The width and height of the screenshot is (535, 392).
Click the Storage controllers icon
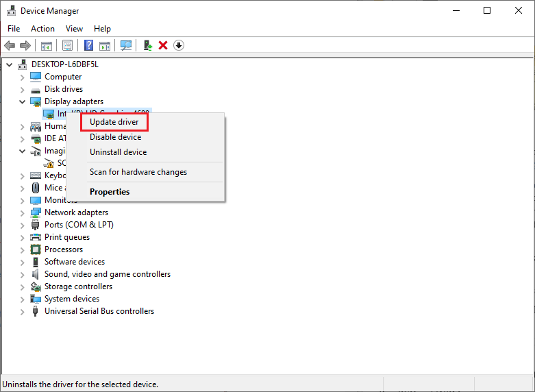36,286
